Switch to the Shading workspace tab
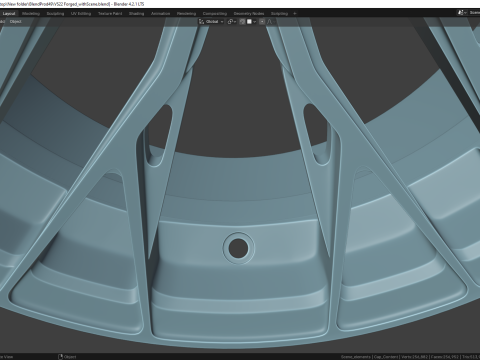This screenshot has width=480, height=360. click(137, 14)
